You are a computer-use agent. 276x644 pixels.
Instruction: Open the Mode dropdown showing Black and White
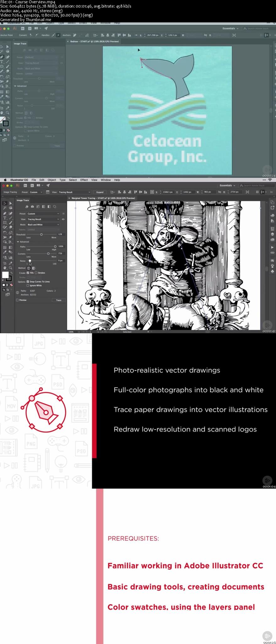tap(43, 225)
